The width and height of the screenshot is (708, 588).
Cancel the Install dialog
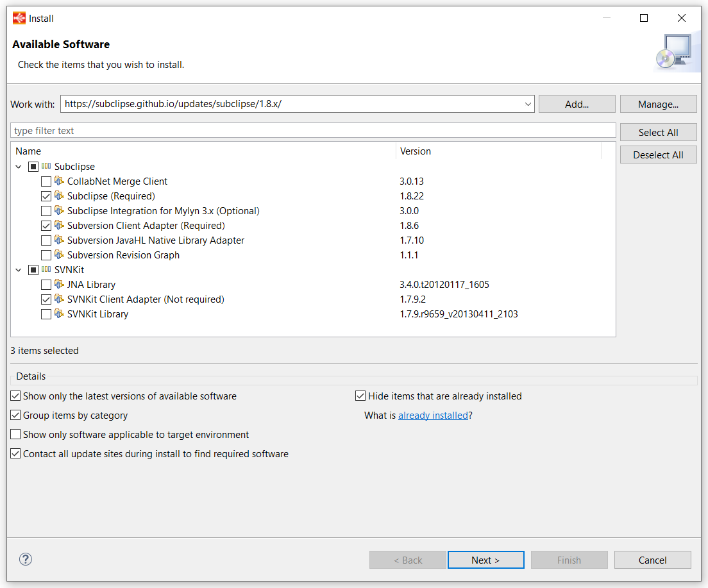click(652, 560)
